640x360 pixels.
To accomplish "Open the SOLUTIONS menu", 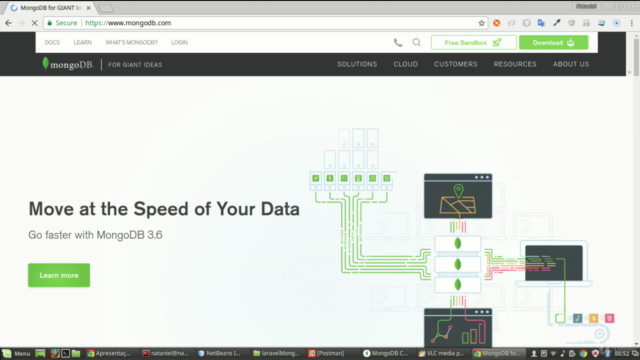I will pos(357,64).
